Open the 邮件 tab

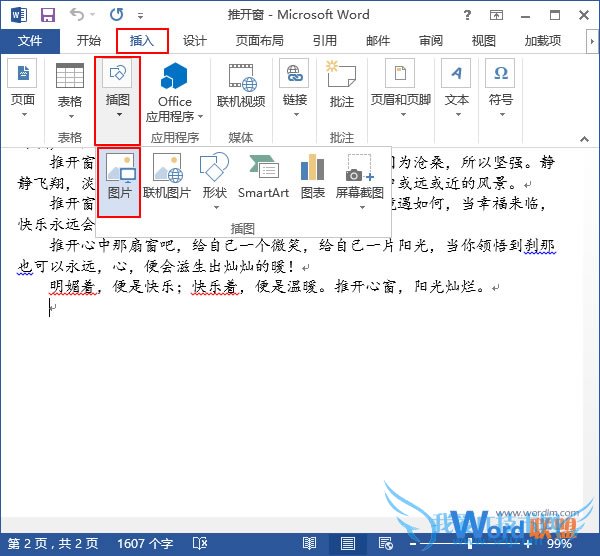click(x=378, y=41)
